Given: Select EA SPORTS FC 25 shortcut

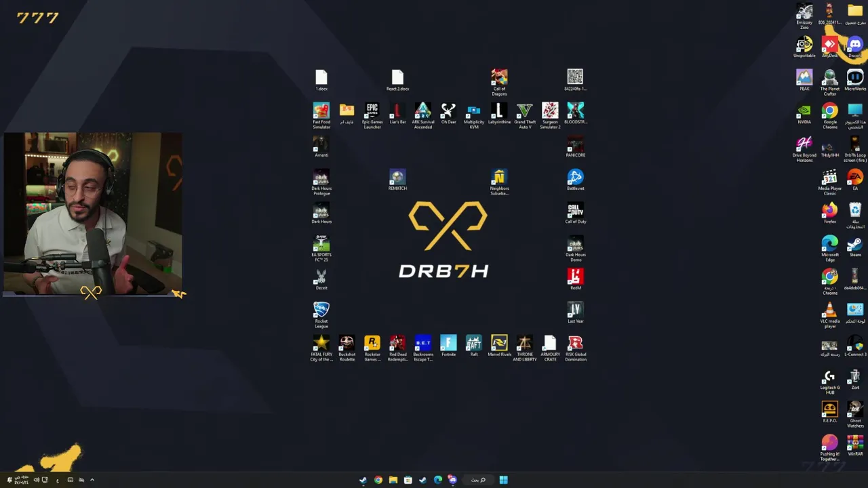Looking at the screenshot, I should point(321,248).
